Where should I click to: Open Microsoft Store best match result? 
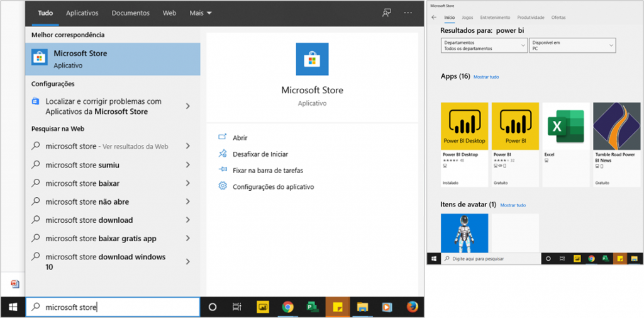click(x=112, y=59)
